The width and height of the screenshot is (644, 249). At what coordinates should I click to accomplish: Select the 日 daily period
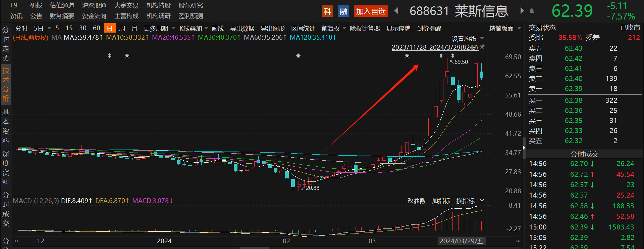pos(109,28)
